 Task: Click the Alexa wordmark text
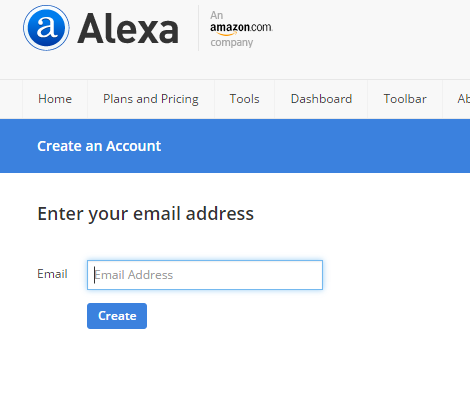pyautogui.click(x=128, y=28)
